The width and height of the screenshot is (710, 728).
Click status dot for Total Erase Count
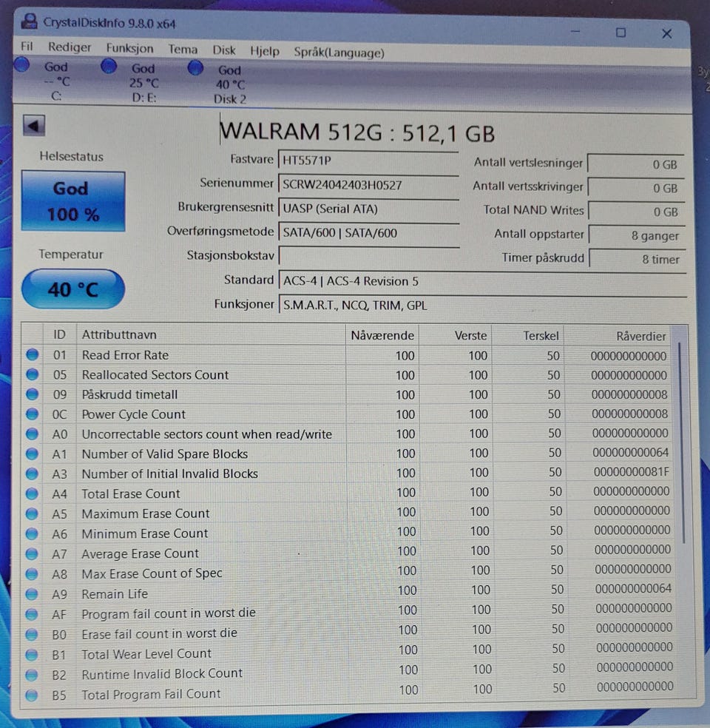pos(32,493)
